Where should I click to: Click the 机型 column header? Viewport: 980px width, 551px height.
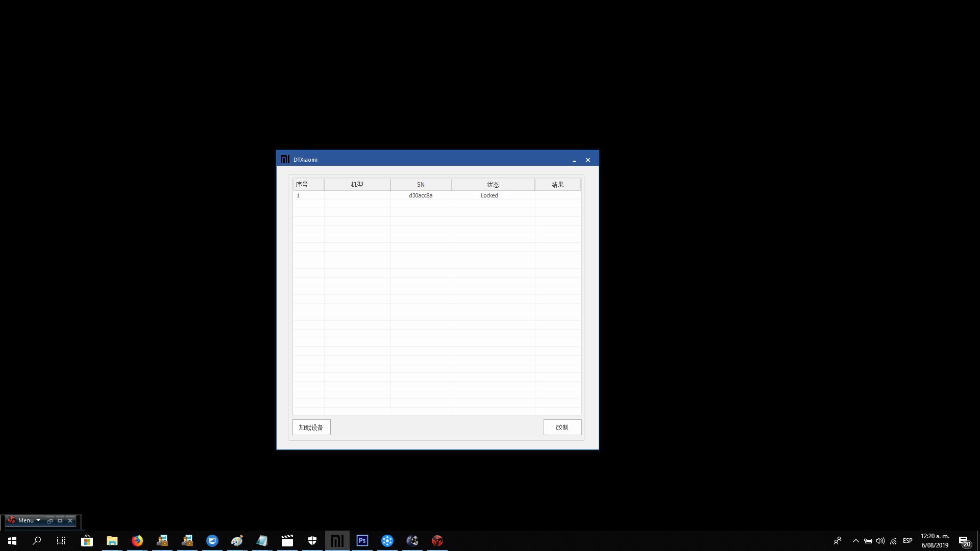357,185
